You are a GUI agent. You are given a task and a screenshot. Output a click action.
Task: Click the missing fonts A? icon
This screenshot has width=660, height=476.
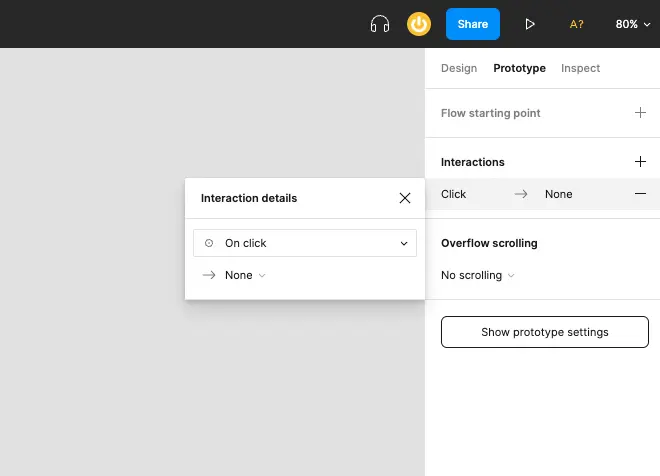577,24
